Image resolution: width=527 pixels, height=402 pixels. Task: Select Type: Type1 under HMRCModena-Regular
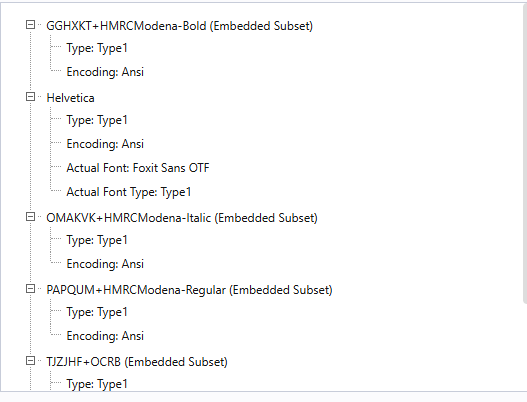click(97, 312)
